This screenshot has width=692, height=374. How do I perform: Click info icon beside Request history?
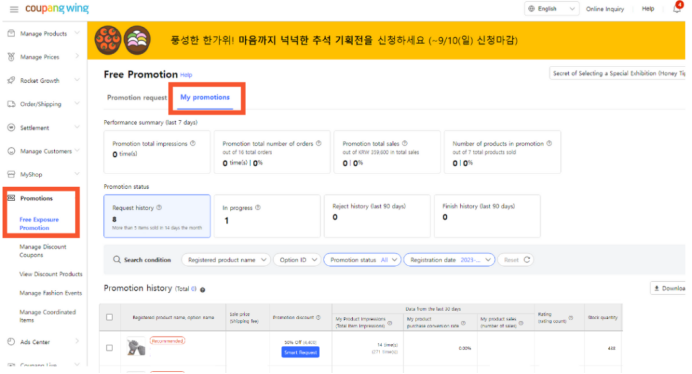point(159,207)
